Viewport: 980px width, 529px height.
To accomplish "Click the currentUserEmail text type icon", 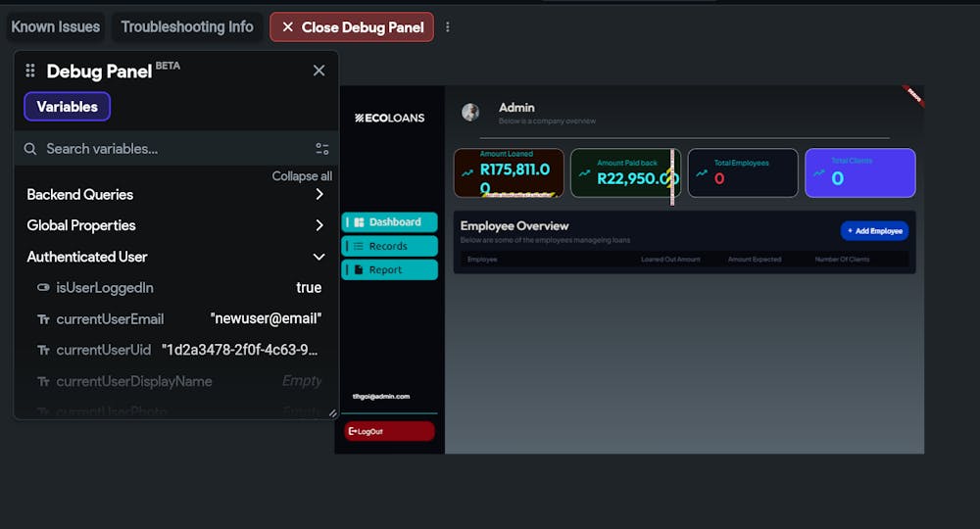I will pos(43,319).
